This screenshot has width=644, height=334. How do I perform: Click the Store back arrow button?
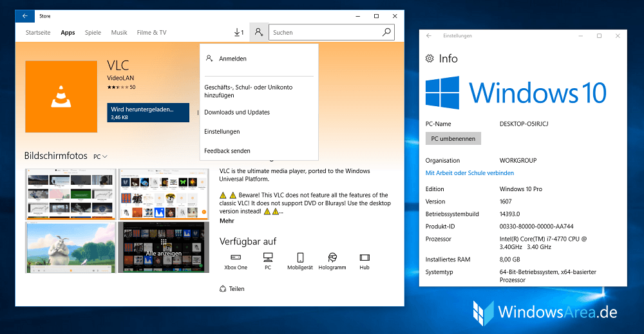(x=25, y=15)
